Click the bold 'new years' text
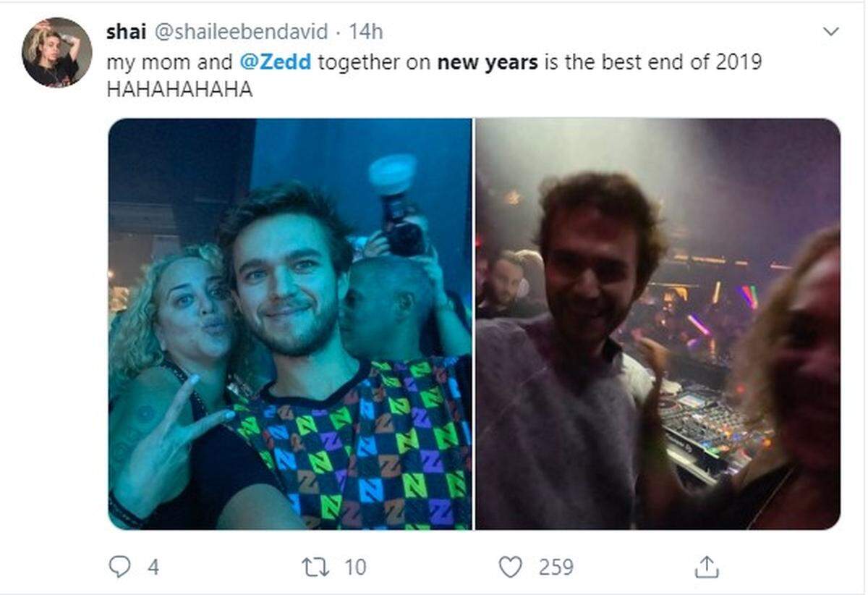The height and width of the screenshot is (595, 868). tap(488, 62)
